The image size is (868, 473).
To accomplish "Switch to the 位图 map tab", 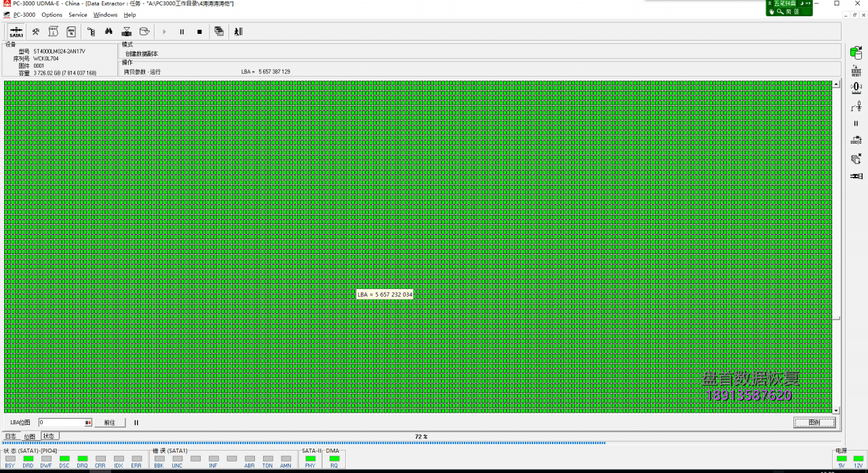I will (30, 436).
